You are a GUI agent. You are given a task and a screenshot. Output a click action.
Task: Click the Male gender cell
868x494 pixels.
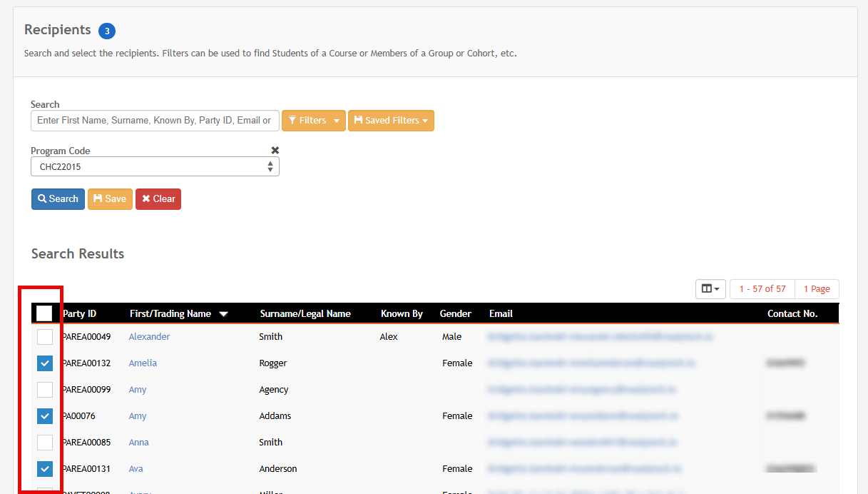[451, 337]
